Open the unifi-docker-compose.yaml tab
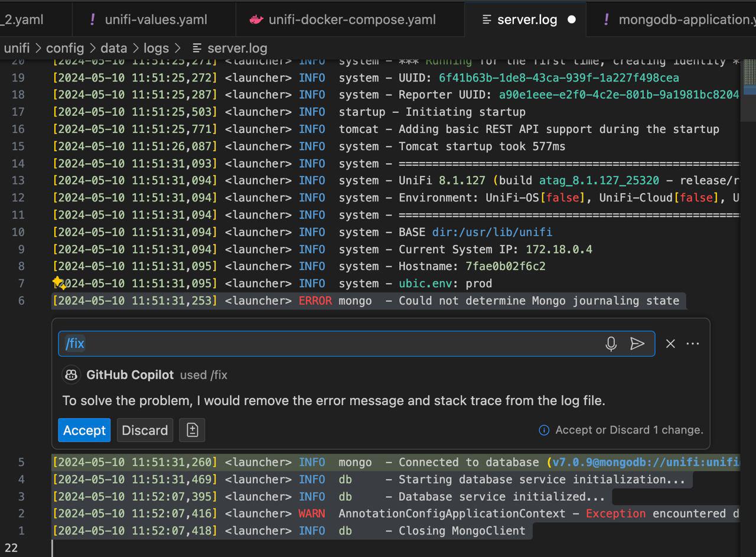 [351, 19]
